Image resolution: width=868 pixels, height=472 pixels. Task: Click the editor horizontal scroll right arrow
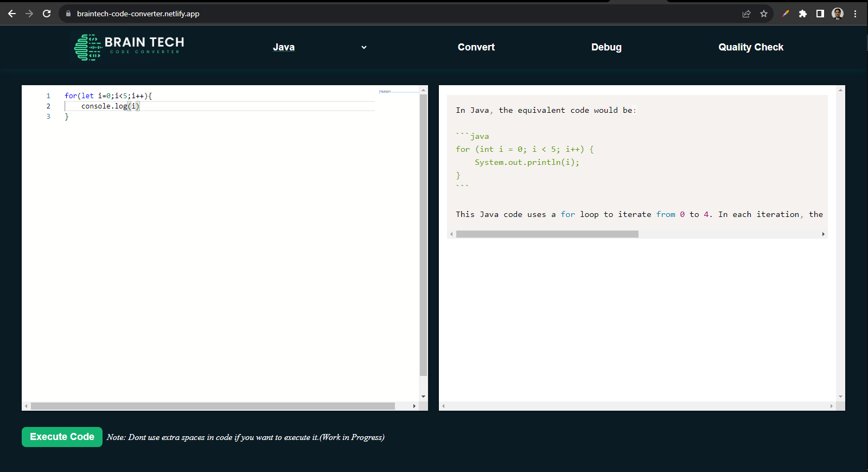(414, 406)
